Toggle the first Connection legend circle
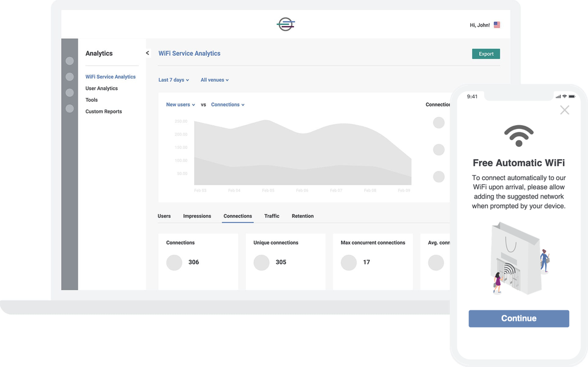This screenshot has height=367, width=588. point(438,122)
